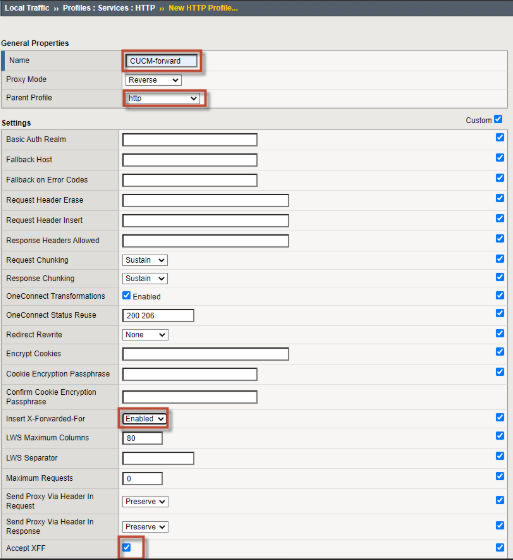Toggle the Custom checkbox for all settings
The height and width of the screenshot is (560, 513).
pos(498,119)
